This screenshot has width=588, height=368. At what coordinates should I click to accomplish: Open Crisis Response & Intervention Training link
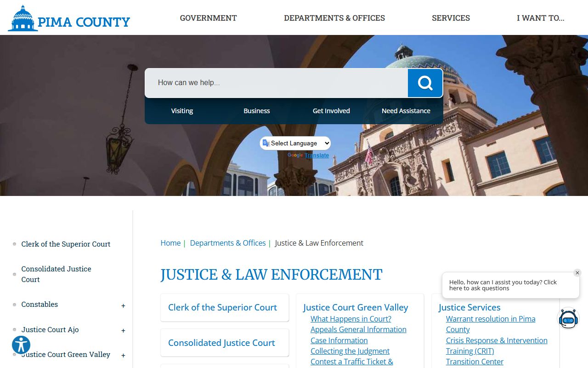pos(497,345)
